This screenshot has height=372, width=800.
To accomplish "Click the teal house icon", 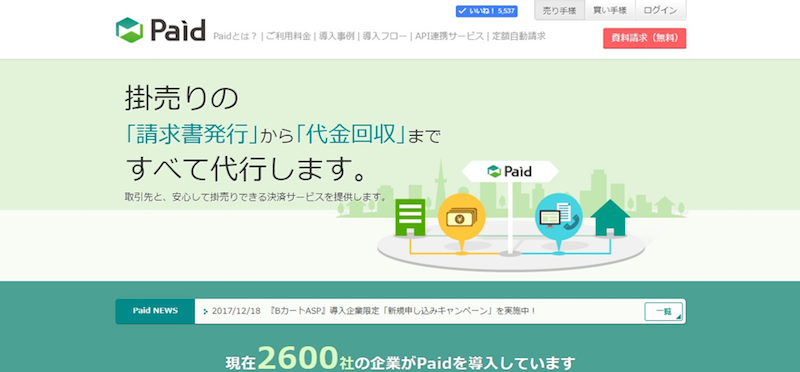I will pyautogui.click(x=610, y=218).
